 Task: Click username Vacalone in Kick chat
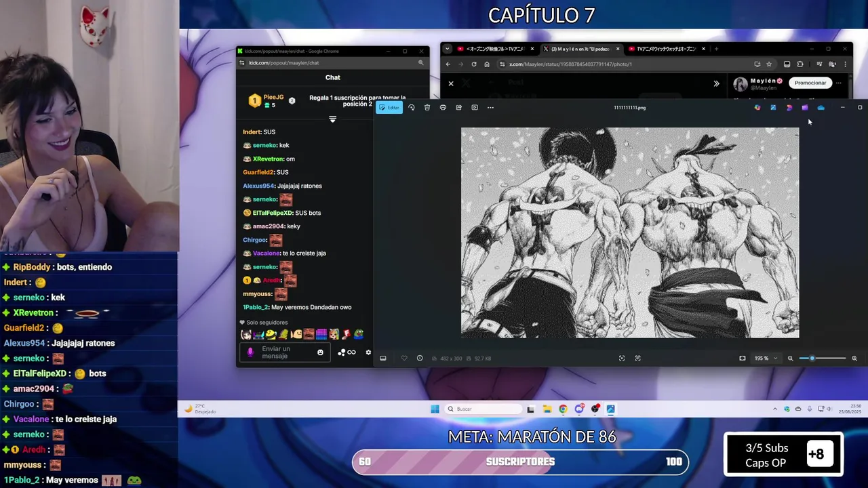pos(266,253)
